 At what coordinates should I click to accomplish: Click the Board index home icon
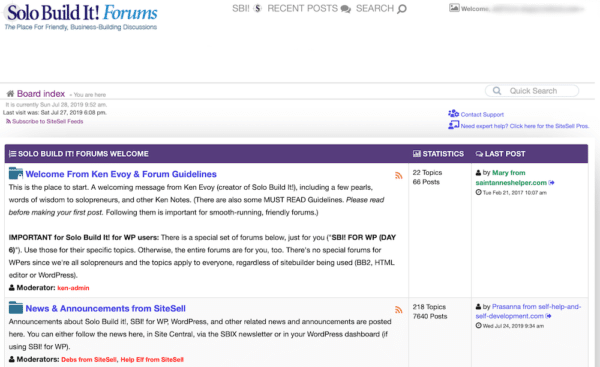[x=10, y=93]
